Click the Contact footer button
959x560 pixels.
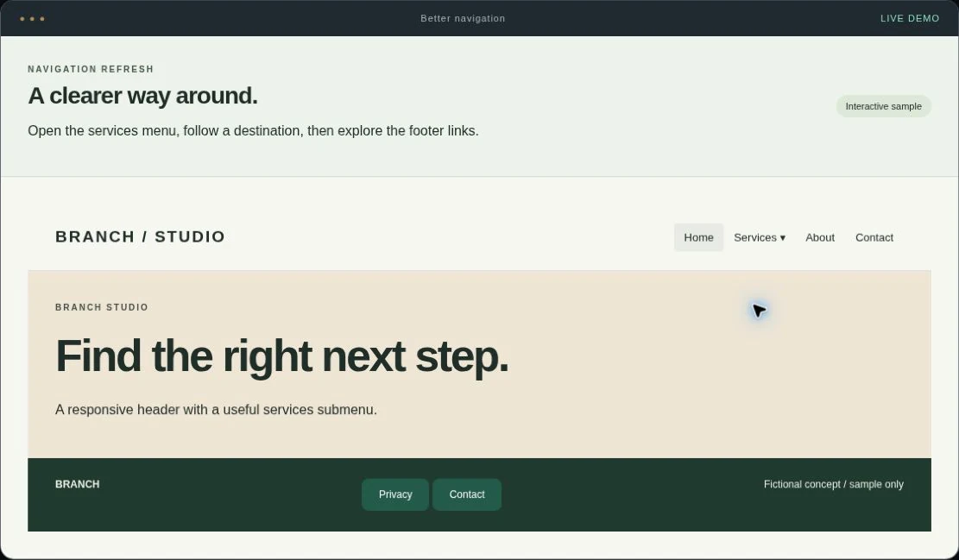(x=467, y=494)
